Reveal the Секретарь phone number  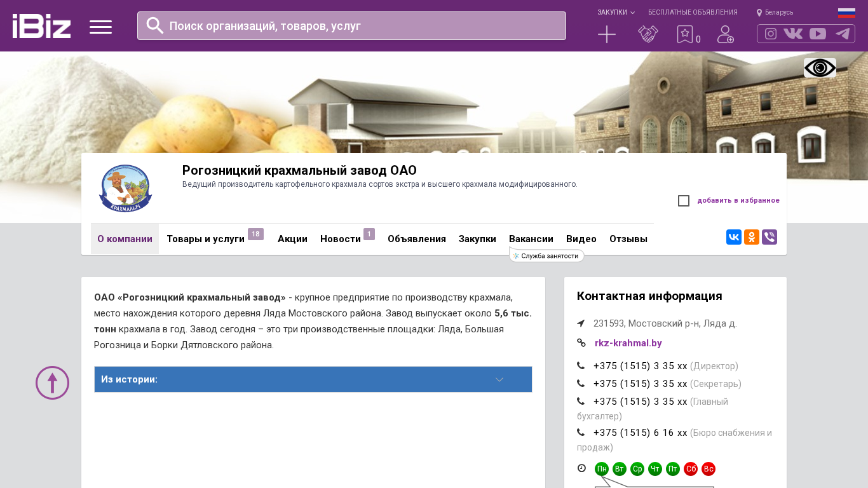[x=641, y=384]
